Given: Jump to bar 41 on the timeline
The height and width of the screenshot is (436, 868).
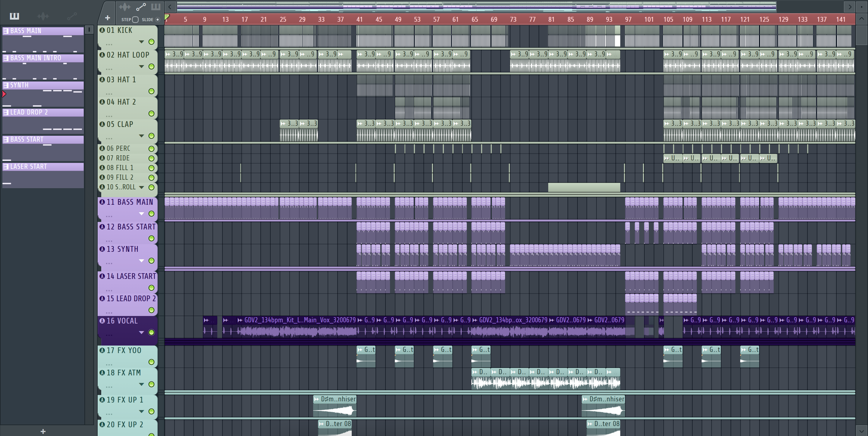Looking at the screenshot, I should coord(360,20).
